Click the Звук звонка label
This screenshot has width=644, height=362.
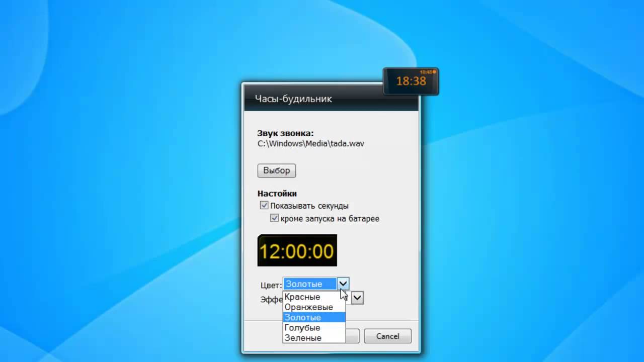click(x=285, y=133)
